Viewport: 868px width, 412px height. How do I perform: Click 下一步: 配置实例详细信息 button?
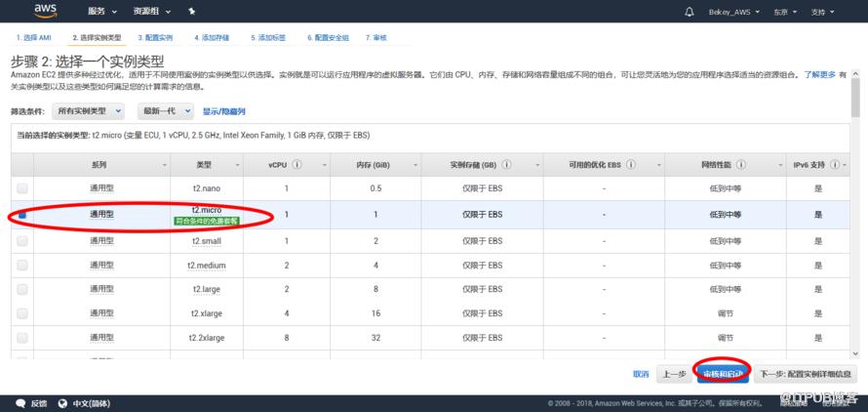pyautogui.click(x=806, y=374)
